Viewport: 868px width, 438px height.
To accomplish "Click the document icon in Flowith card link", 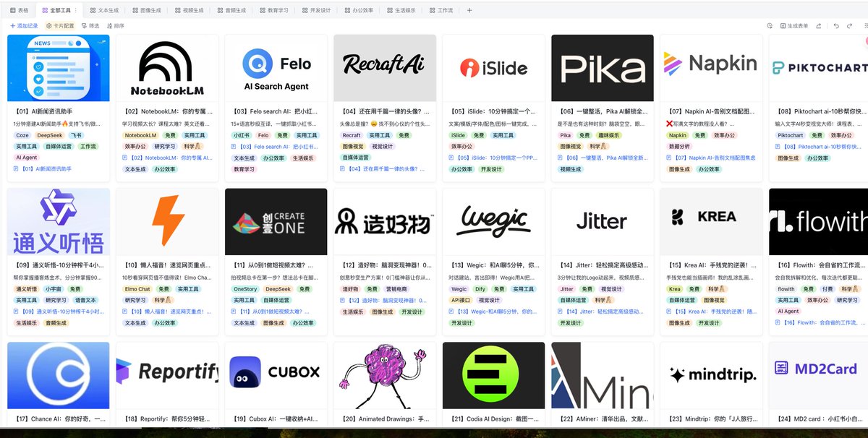I will click(778, 322).
